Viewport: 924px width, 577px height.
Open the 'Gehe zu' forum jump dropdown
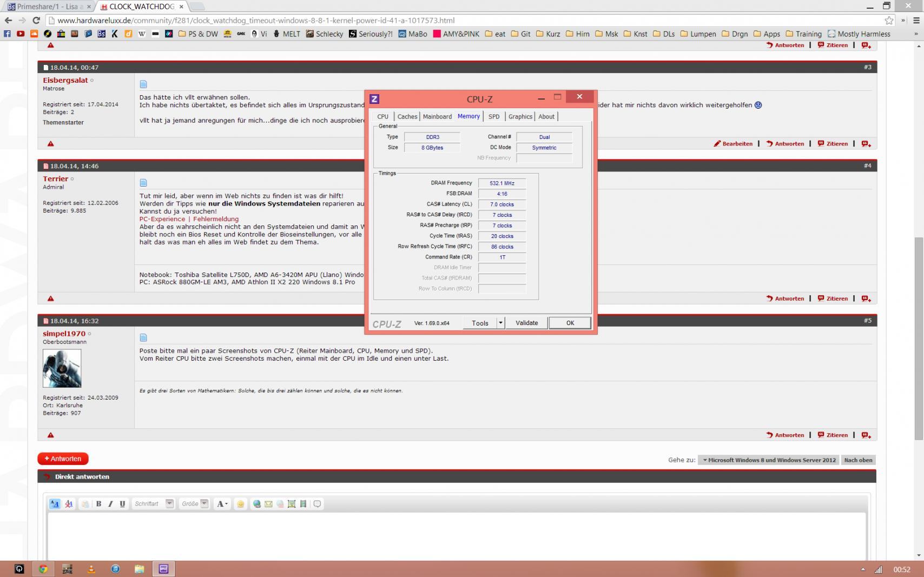click(x=768, y=460)
